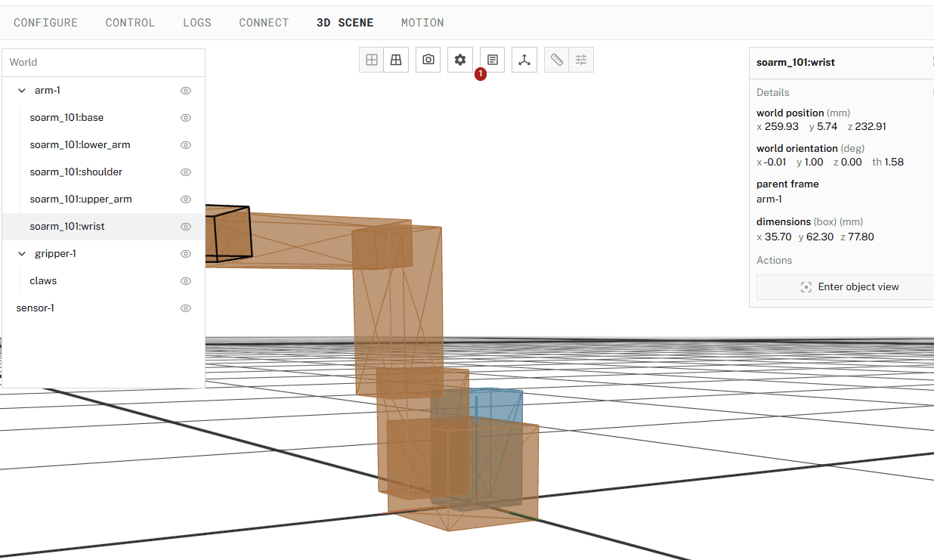Click the dimensions x value 35.70
This screenshot has height=560, width=934.
(x=778, y=237)
